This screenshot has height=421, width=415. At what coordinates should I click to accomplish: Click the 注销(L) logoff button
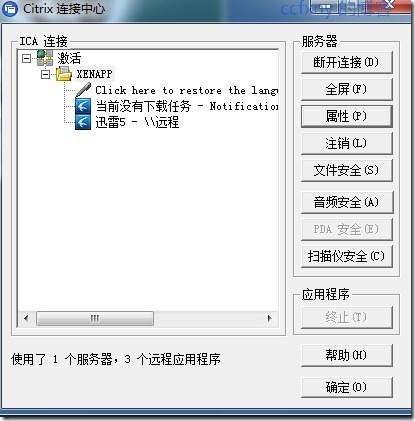coord(347,143)
